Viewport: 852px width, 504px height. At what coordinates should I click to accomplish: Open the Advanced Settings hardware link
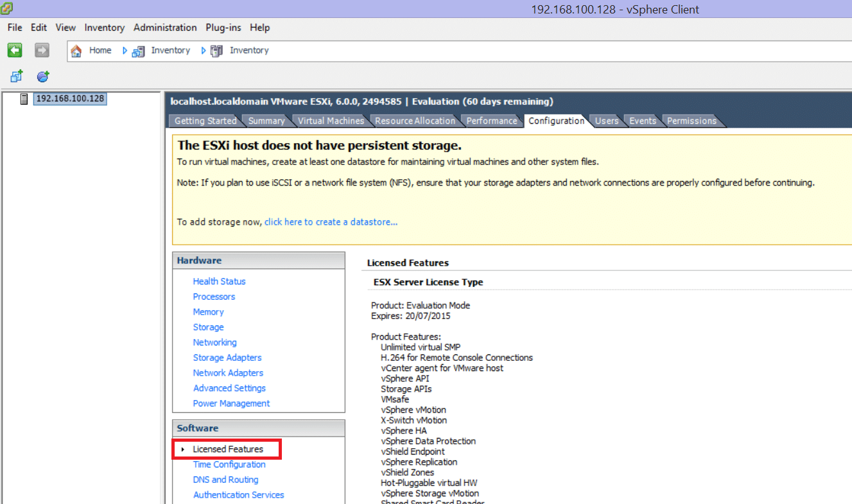click(x=229, y=388)
